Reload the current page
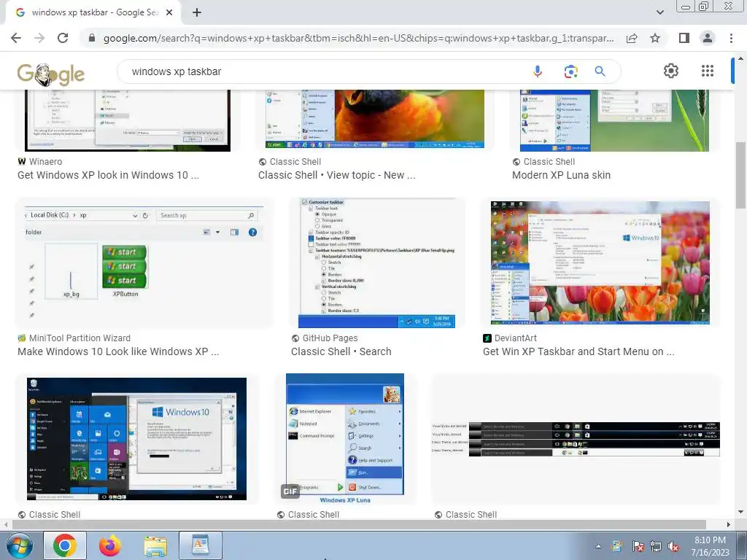The image size is (747, 560). click(63, 38)
